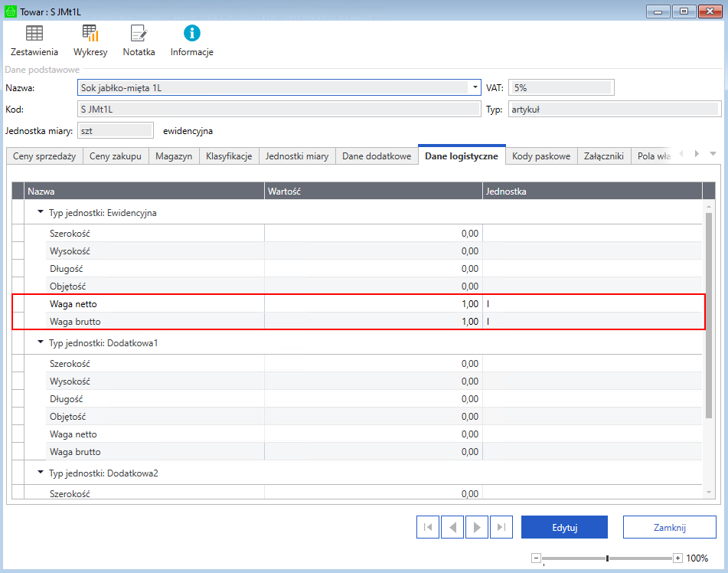Viewport: 728px width, 573px height.
Task: Click the zoom slider handle
Action: [x=607, y=558]
